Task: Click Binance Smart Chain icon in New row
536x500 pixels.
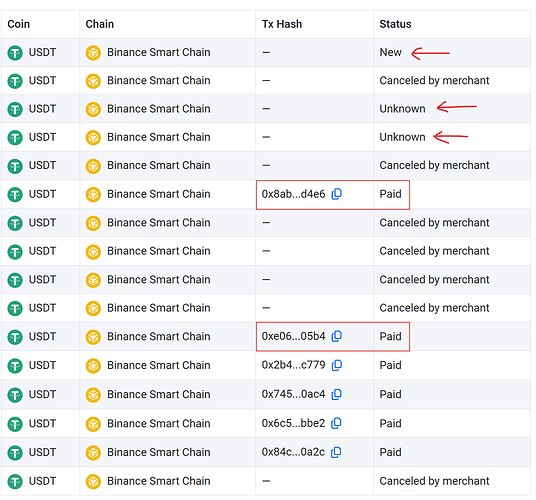Action: point(93,53)
